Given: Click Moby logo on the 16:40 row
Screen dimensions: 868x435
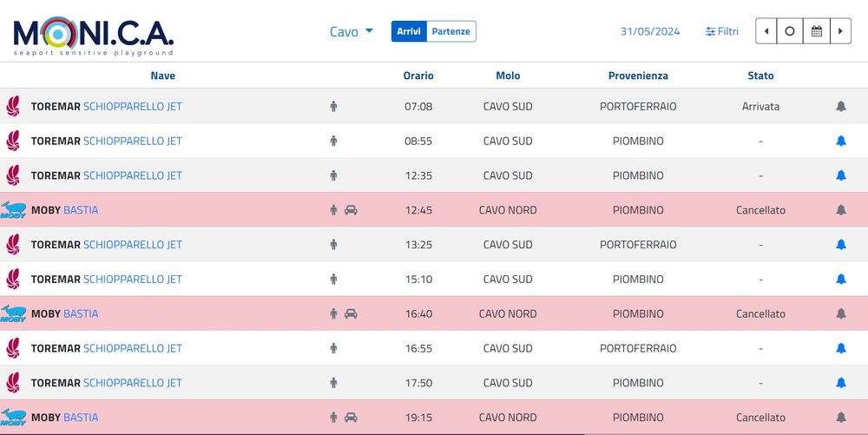Looking at the screenshot, I should pyautogui.click(x=14, y=313).
